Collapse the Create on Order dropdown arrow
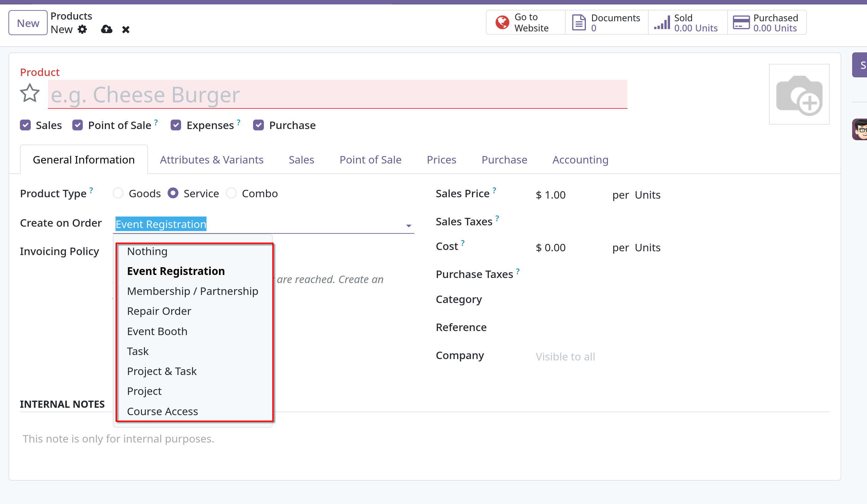This screenshot has height=504, width=867. (408, 226)
